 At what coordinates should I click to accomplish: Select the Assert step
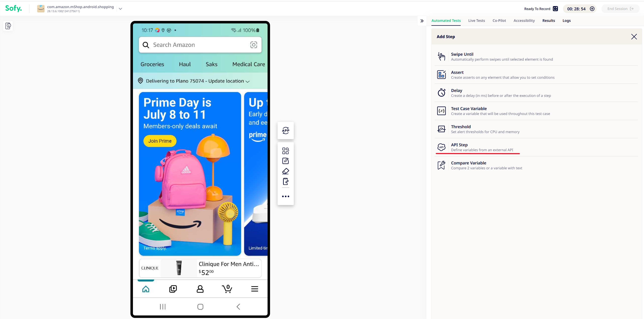(536, 75)
